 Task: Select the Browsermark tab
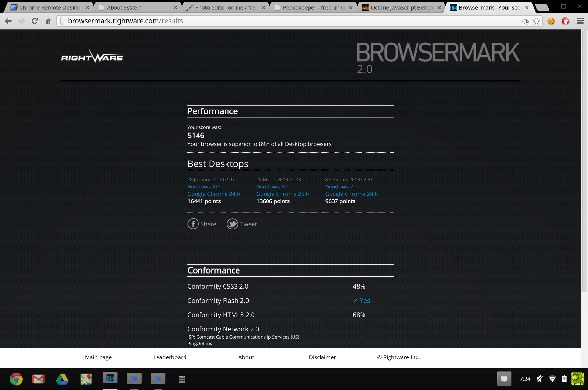(x=490, y=7)
